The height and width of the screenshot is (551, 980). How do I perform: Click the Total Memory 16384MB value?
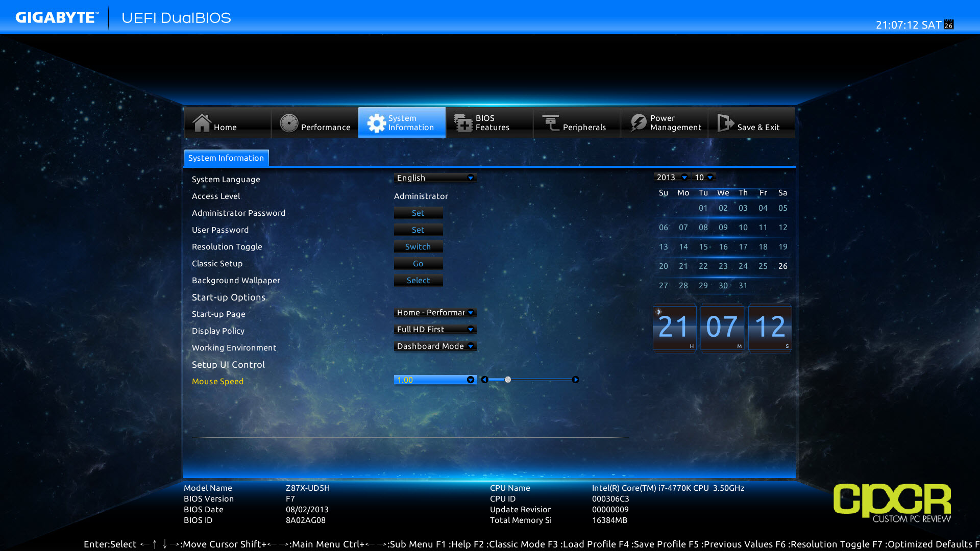coord(609,520)
